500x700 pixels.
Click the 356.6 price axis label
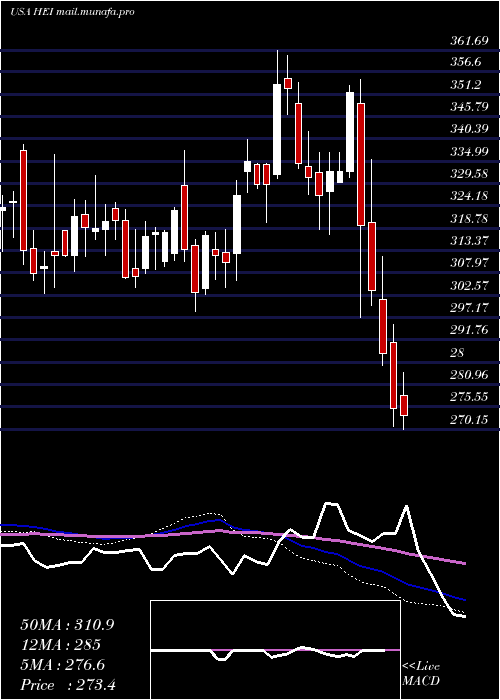click(466, 62)
